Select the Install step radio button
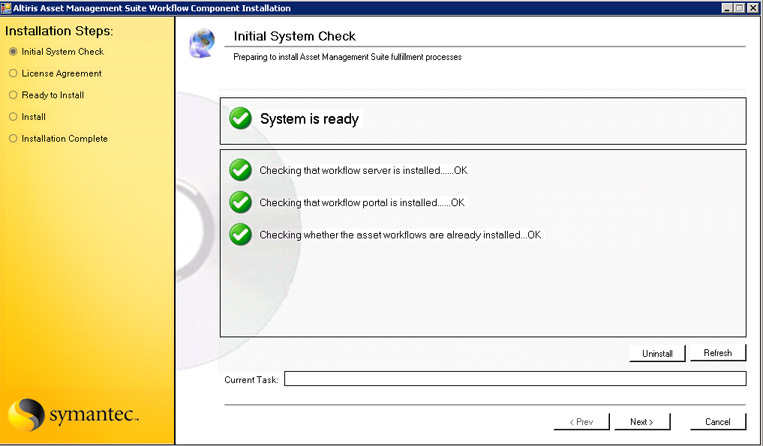The height and width of the screenshot is (446, 763). pyautogui.click(x=13, y=117)
